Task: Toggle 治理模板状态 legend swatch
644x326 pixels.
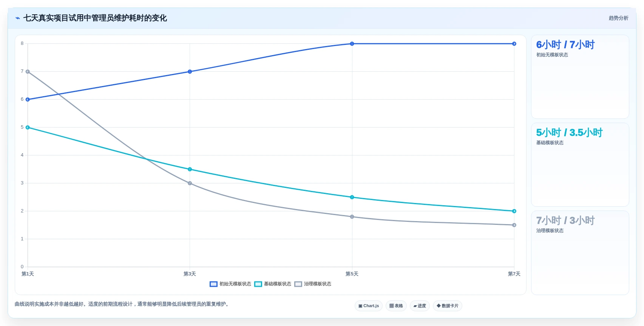Action: [x=298, y=284]
